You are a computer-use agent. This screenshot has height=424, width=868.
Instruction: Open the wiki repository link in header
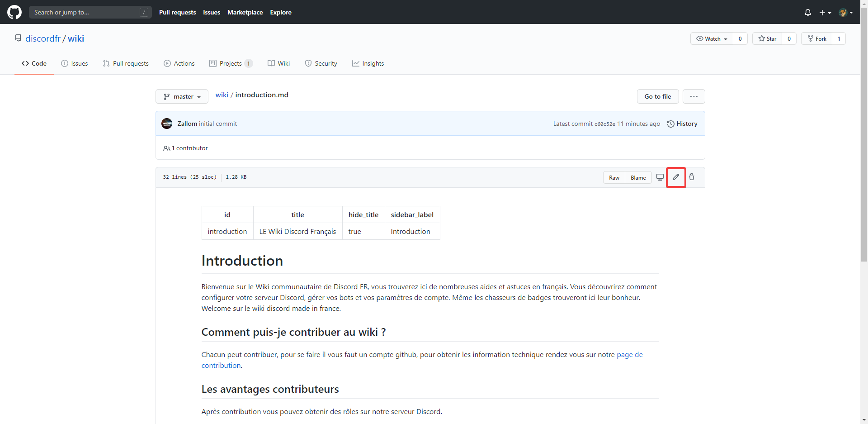pyautogui.click(x=76, y=38)
